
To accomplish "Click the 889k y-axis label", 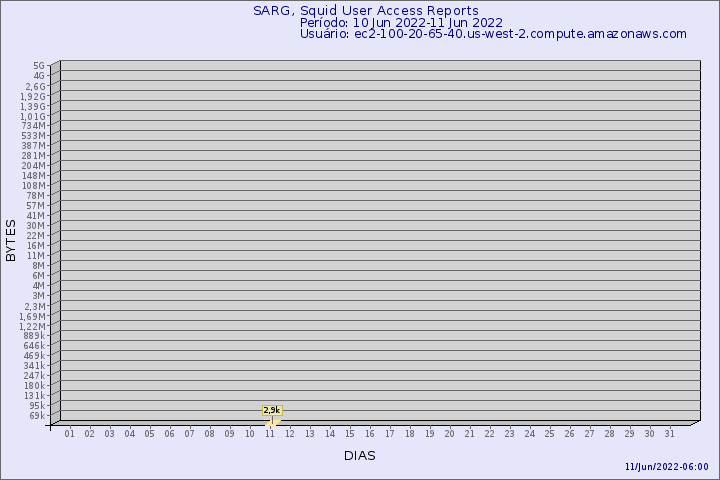I will click(x=34, y=336).
